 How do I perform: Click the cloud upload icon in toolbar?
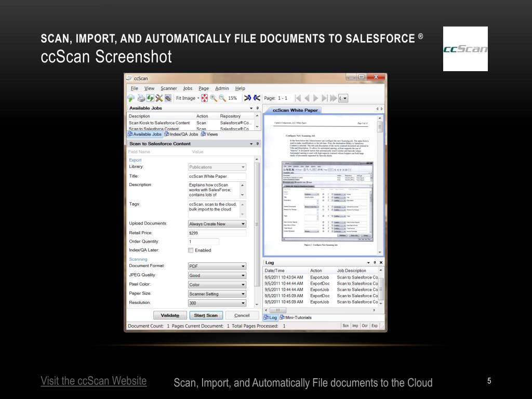click(131, 98)
